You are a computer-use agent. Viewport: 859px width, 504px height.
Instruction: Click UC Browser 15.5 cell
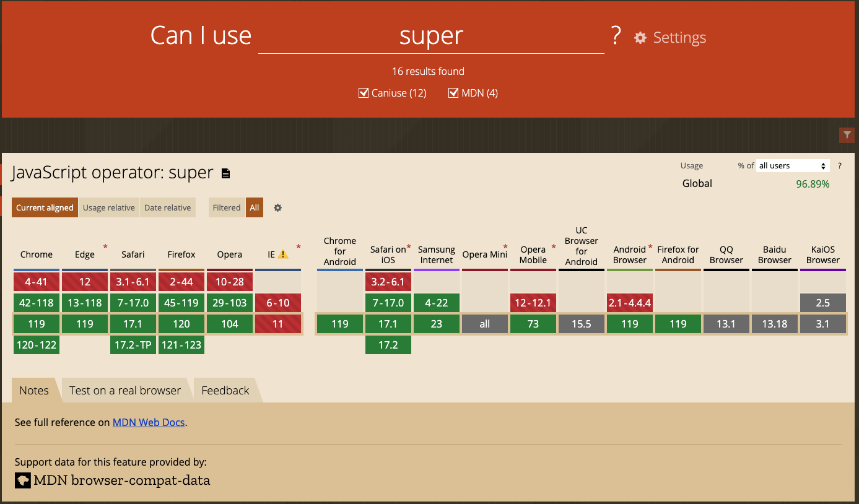pos(582,324)
